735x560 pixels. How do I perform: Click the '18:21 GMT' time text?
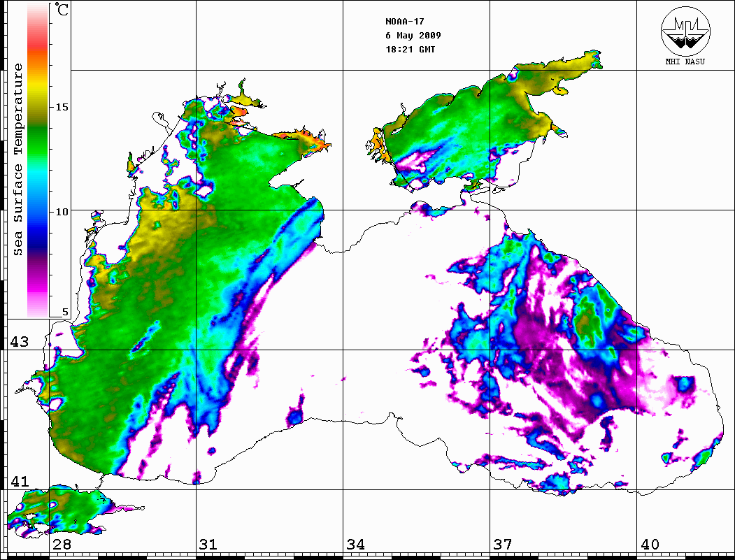pyautogui.click(x=410, y=49)
